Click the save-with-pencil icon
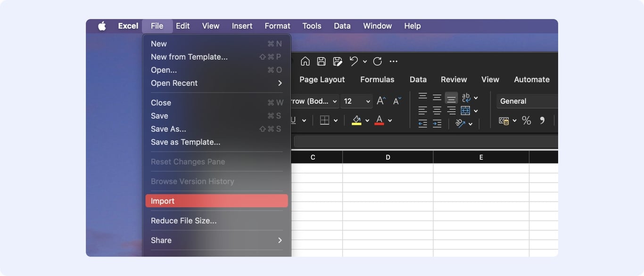The height and width of the screenshot is (276, 644). click(x=338, y=61)
